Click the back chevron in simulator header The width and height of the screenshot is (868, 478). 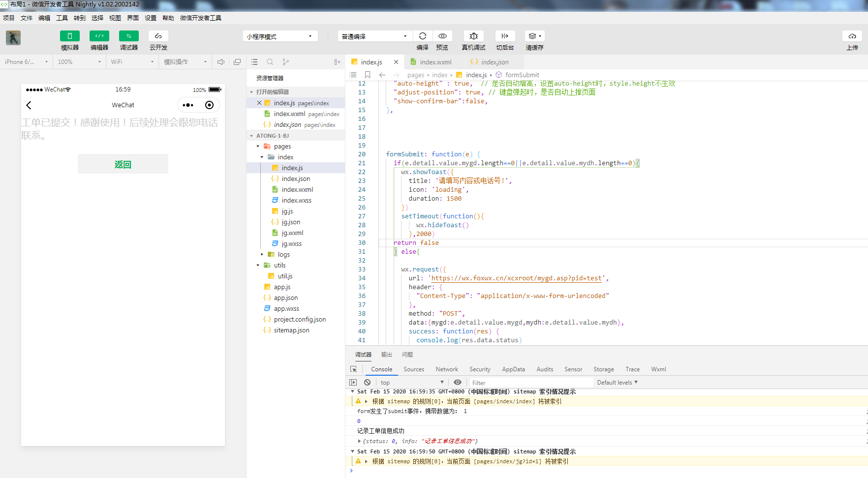click(x=29, y=105)
